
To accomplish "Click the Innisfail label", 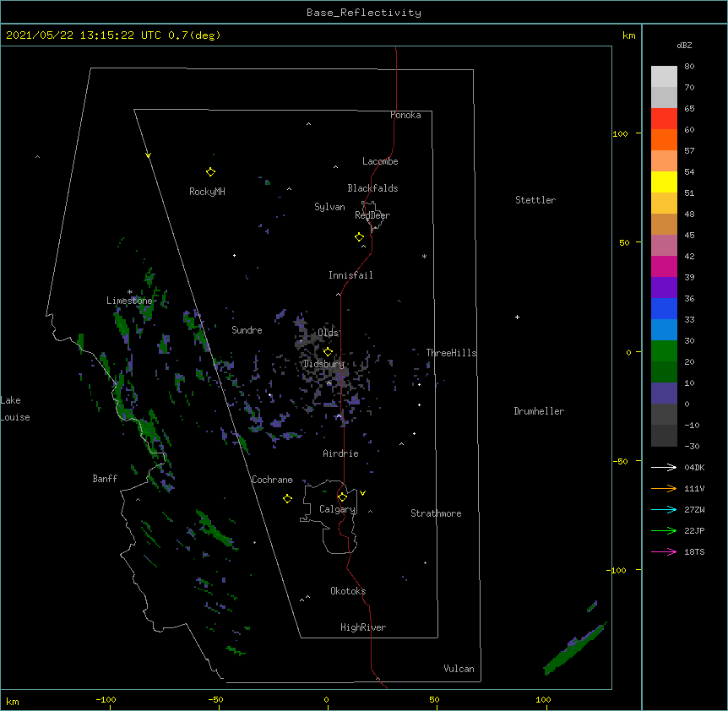I will coord(350,275).
